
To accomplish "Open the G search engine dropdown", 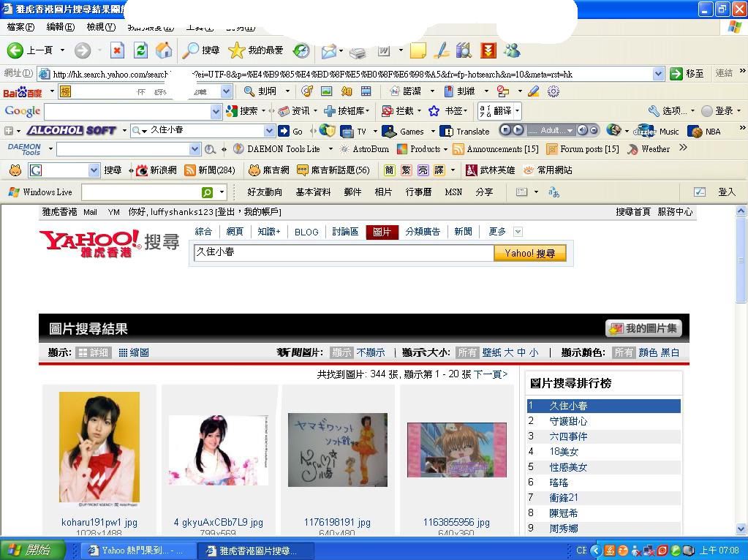I will click(94, 170).
